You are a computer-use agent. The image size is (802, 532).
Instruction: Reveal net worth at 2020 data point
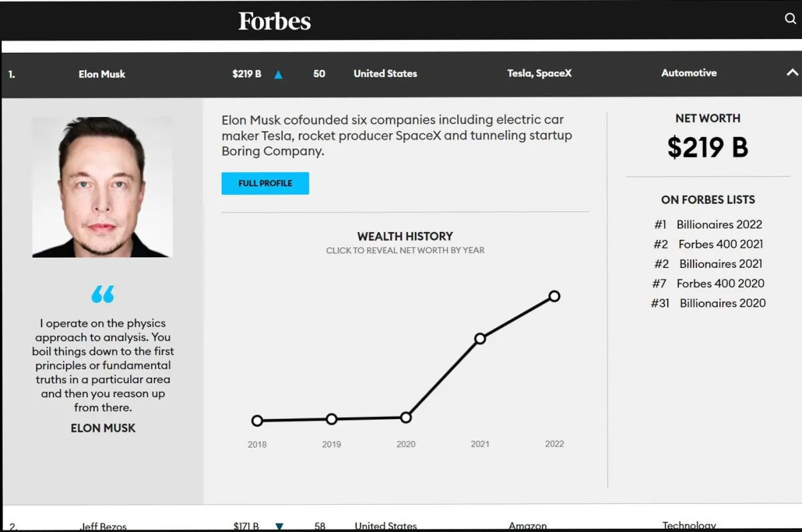(406, 417)
